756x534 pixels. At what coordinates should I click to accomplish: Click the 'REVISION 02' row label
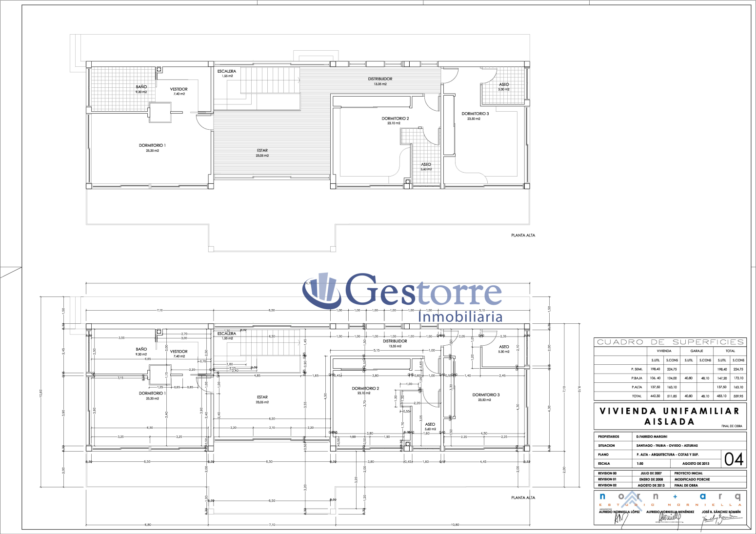[x=607, y=486]
